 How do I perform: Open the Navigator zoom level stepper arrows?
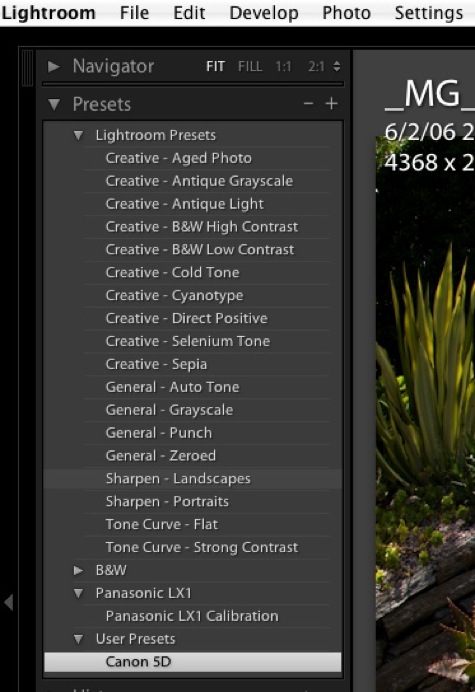(337, 67)
